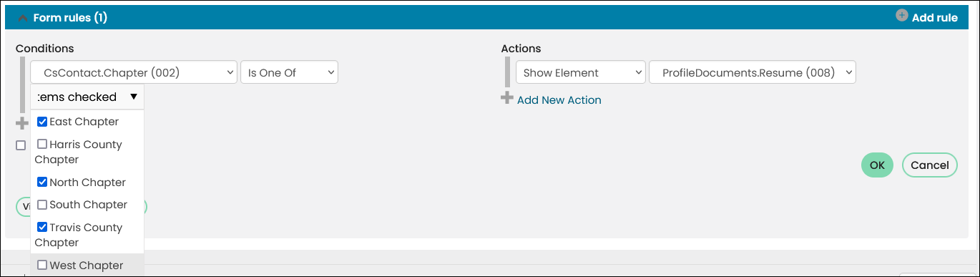Click the Add rule plus icon

(x=902, y=16)
